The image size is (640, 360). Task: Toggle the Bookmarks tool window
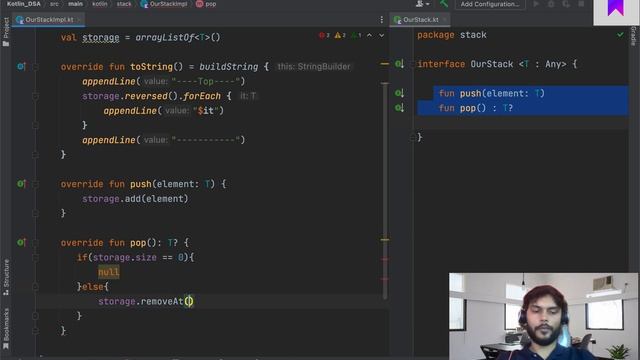click(6, 329)
